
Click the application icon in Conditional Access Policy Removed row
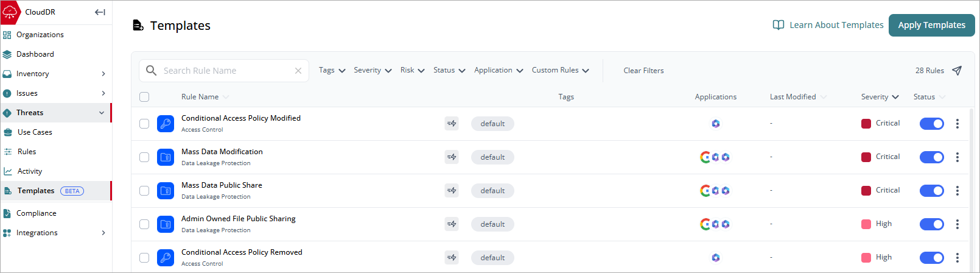[x=716, y=258]
